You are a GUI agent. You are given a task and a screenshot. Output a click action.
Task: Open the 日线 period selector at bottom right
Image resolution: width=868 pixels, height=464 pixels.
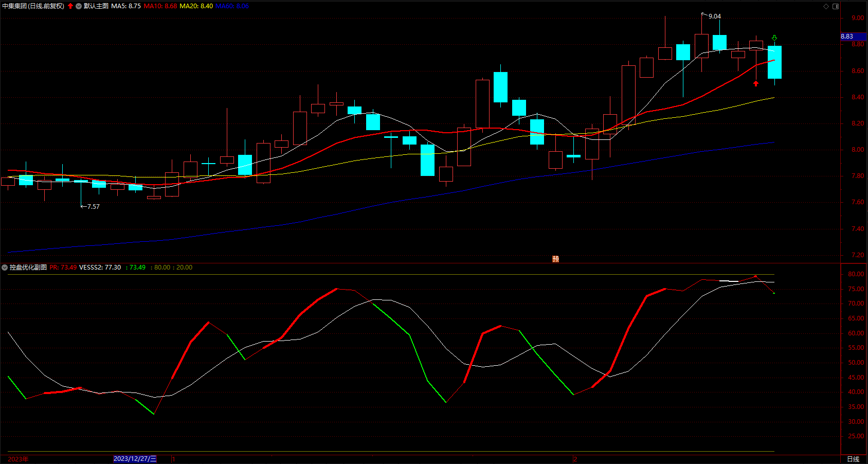tap(853, 459)
